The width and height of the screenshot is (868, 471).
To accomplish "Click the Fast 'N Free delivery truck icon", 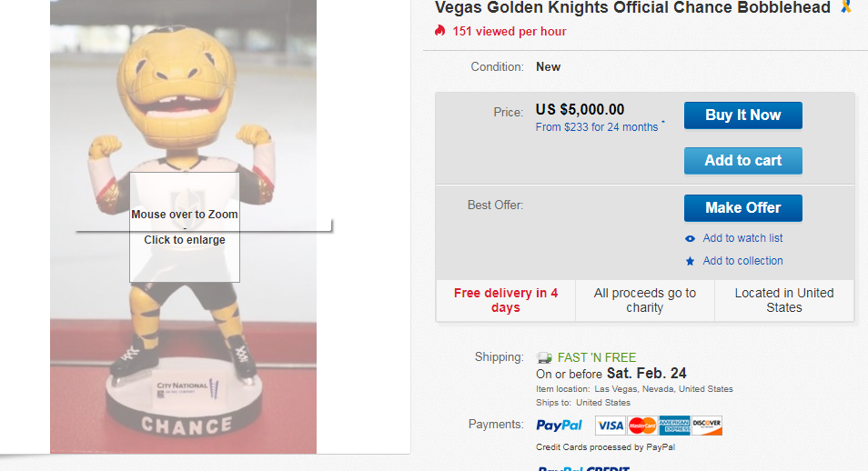I will click(544, 357).
